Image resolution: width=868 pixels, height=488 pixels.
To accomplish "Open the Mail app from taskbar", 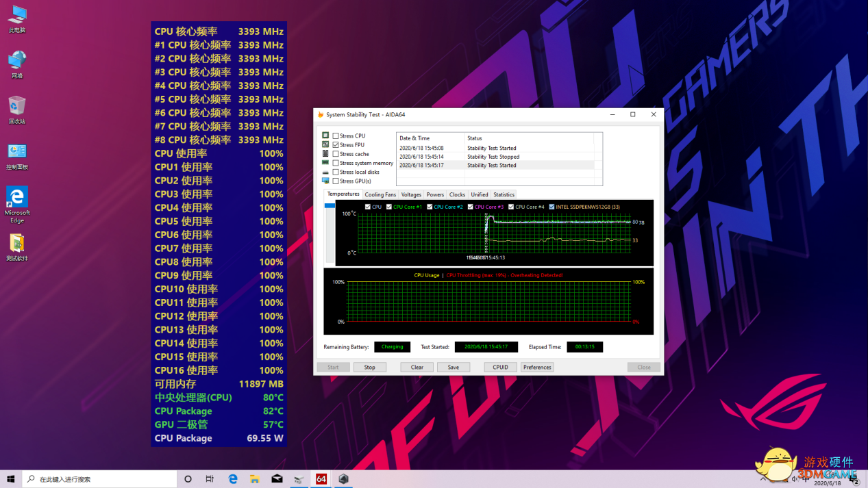I will click(277, 479).
